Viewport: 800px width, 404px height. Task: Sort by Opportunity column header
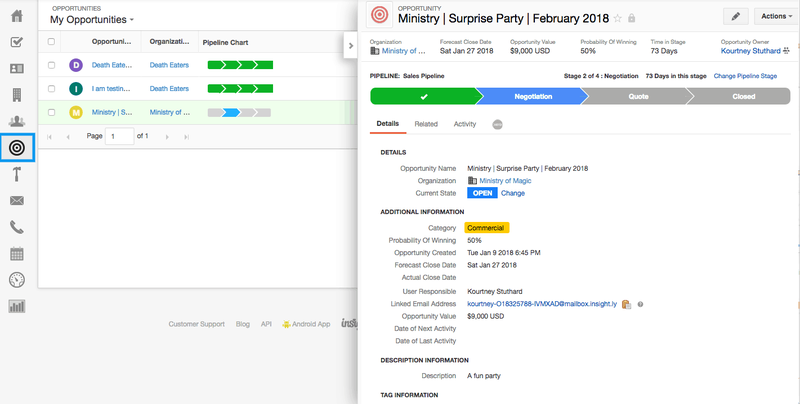111,42
